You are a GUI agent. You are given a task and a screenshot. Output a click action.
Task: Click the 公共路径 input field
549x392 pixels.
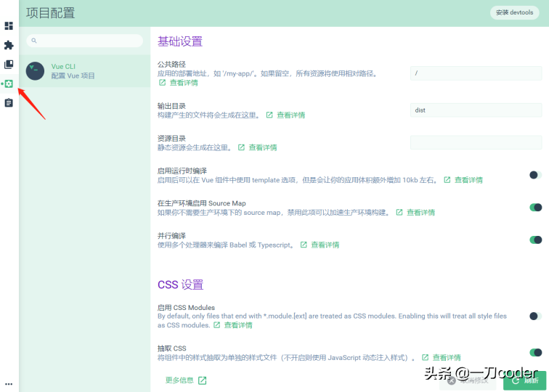point(476,73)
